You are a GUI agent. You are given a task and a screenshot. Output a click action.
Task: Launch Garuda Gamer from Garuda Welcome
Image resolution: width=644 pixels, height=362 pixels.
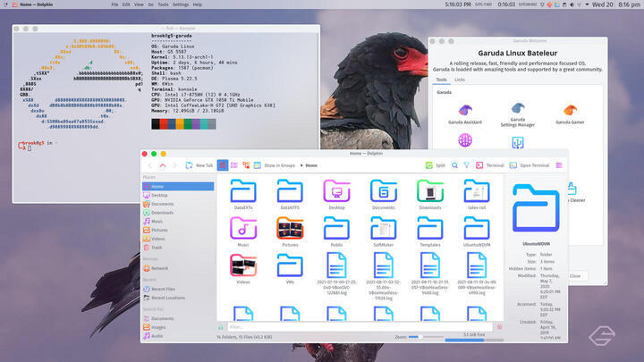(570, 114)
